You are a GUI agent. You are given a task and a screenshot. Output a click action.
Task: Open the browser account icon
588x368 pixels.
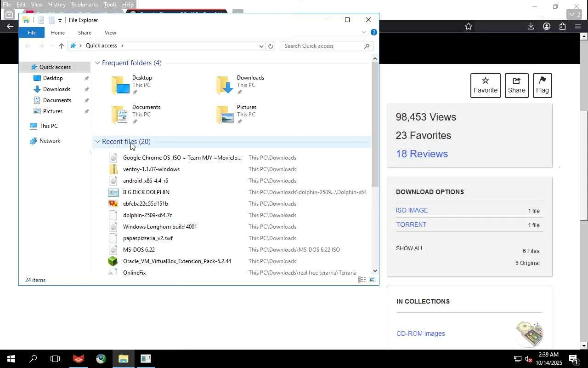click(x=547, y=26)
